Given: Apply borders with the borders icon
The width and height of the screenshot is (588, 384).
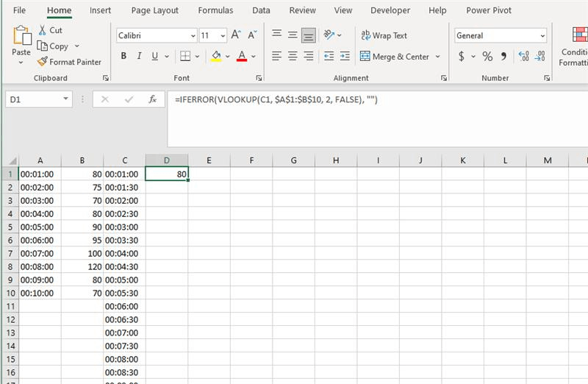Looking at the screenshot, I should point(185,57).
